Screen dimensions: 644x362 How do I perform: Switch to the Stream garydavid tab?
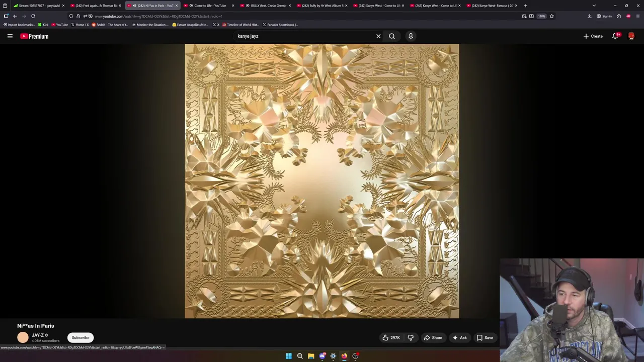[39, 6]
